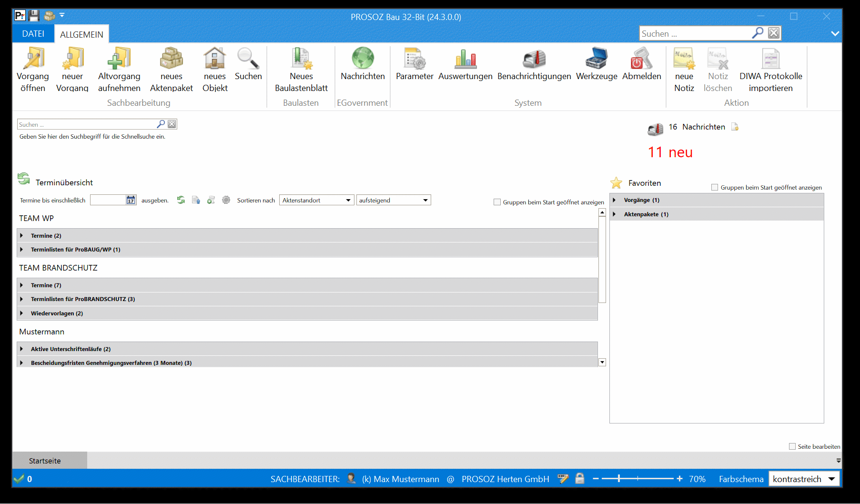Select the ALLGEMEIN ribbon tab
Screen dimensions: 860x504
pos(81,34)
